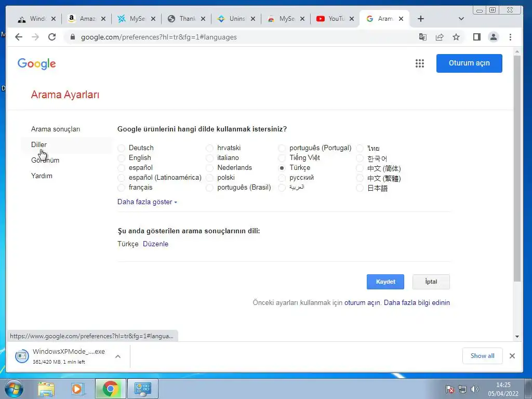532x399 pixels.
Task: Choose русский language option
Action: click(x=282, y=178)
